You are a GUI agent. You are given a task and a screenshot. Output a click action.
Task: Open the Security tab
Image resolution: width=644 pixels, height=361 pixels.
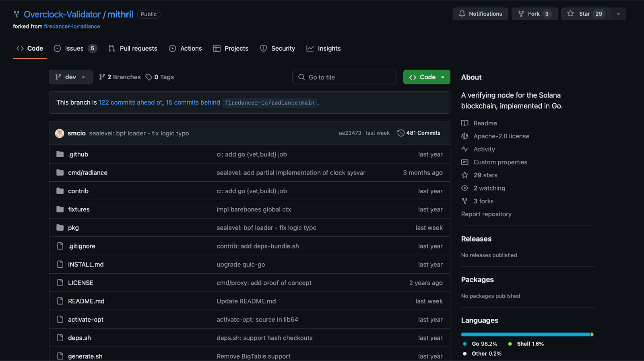(278, 48)
